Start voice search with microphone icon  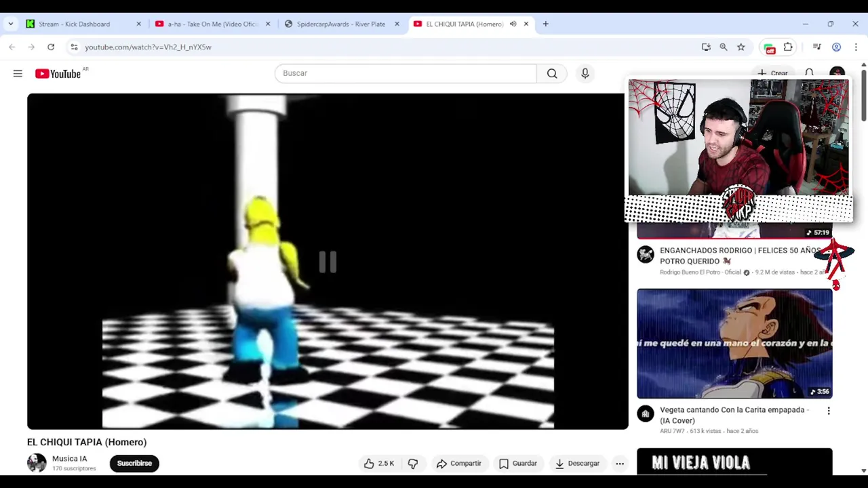coord(585,73)
